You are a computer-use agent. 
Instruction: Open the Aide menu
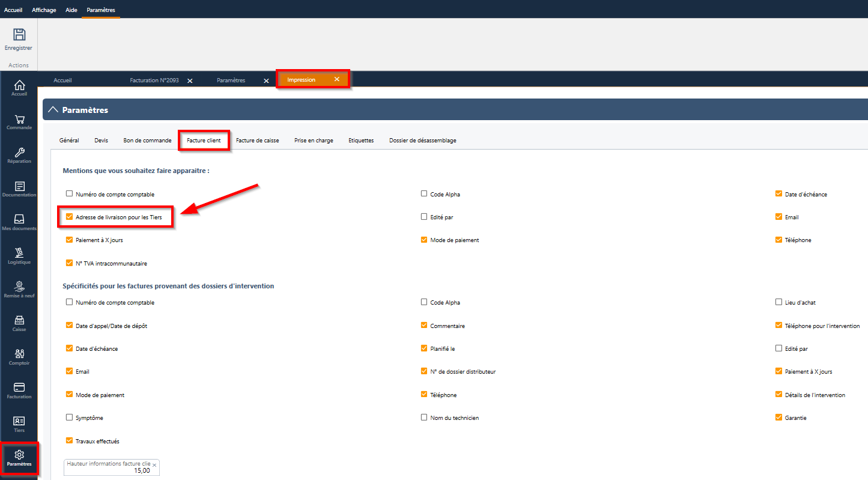point(71,10)
